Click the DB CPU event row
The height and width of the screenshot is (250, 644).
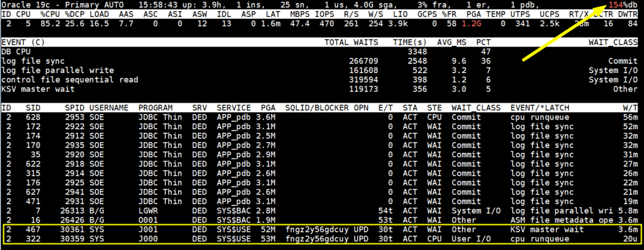tap(319, 52)
